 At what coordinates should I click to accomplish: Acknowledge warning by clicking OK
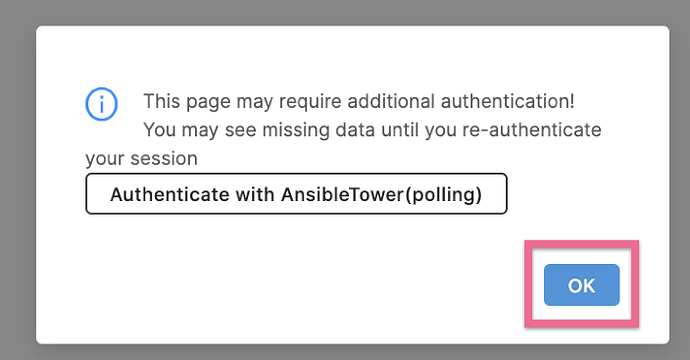tap(581, 285)
